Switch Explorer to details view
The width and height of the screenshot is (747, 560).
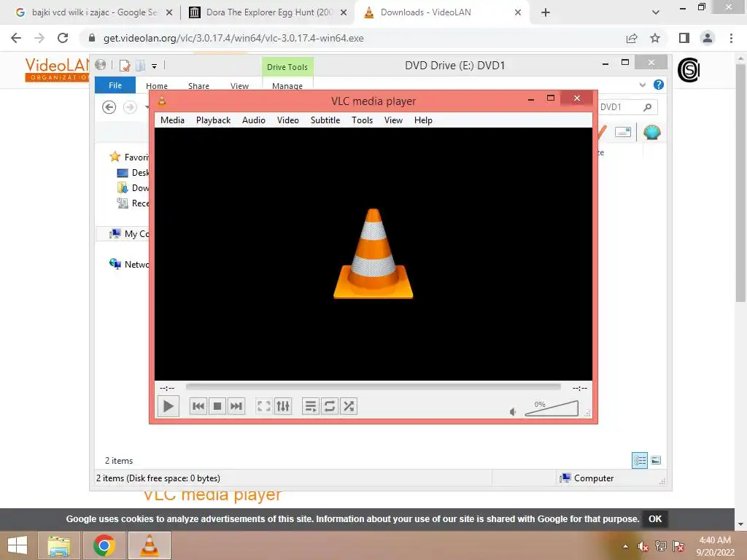(x=640, y=460)
